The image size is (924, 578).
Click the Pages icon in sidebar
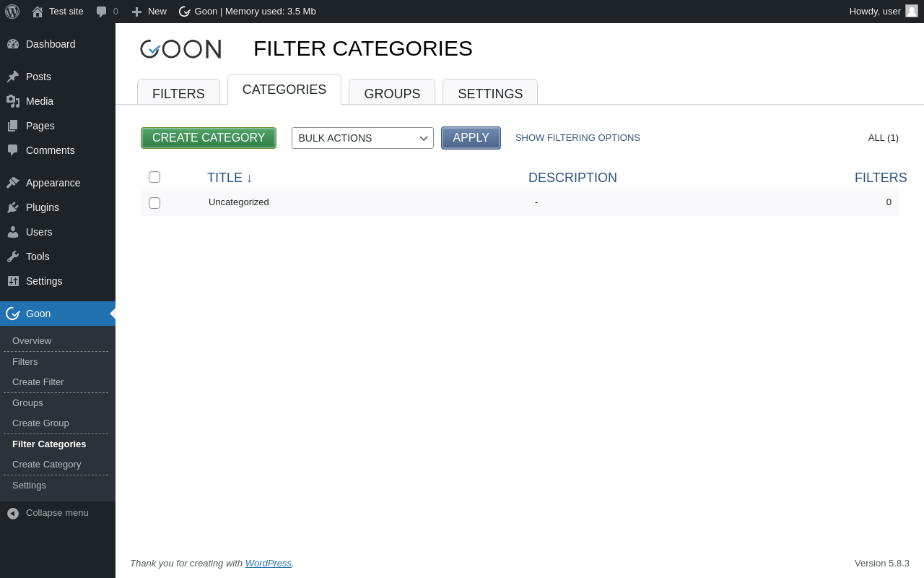13,126
